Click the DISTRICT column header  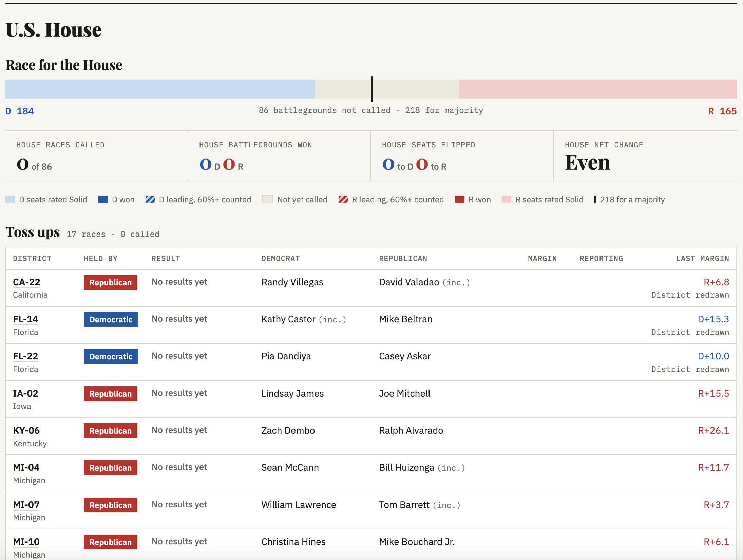coord(32,258)
